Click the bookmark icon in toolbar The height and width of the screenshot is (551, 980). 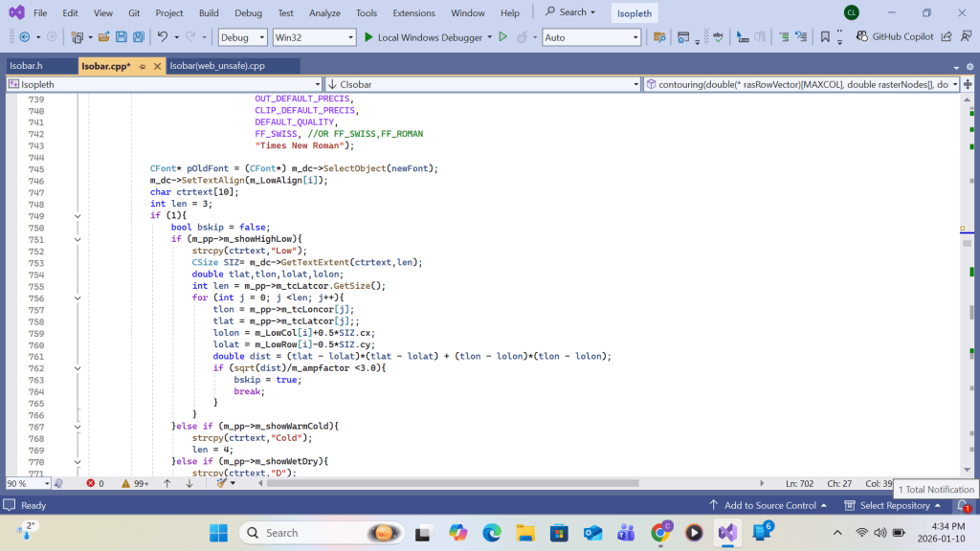(x=825, y=37)
